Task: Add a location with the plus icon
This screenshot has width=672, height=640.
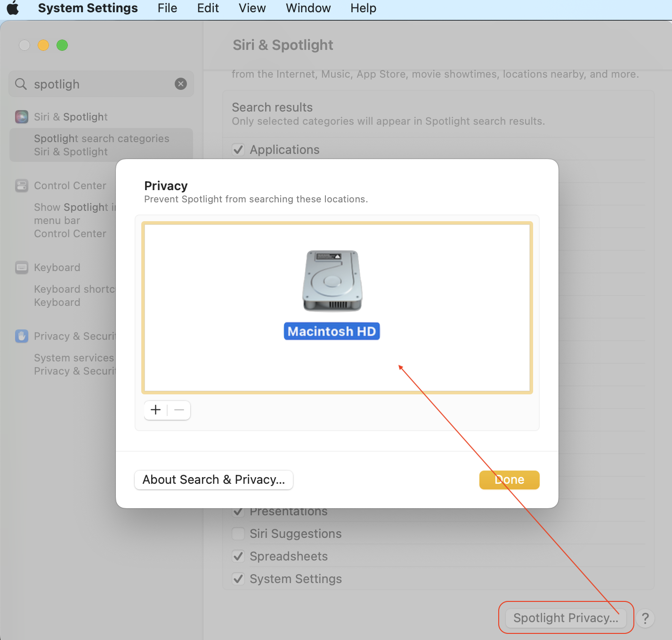Action: [155, 410]
